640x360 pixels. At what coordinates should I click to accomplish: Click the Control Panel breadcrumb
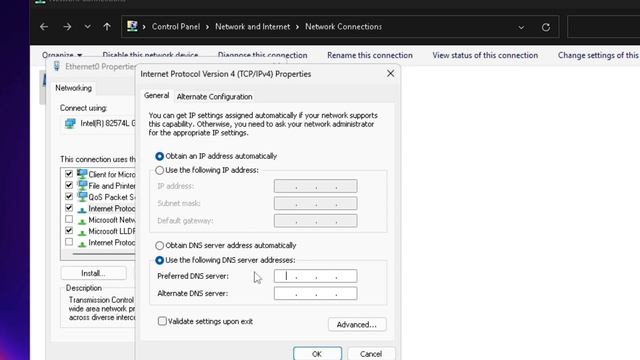tap(176, 27)
